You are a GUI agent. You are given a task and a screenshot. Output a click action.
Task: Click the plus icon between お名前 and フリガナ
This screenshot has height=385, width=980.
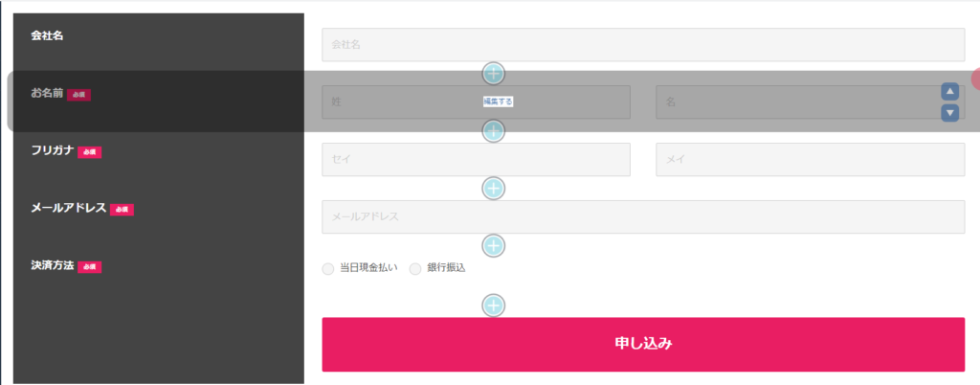point(493,131)
